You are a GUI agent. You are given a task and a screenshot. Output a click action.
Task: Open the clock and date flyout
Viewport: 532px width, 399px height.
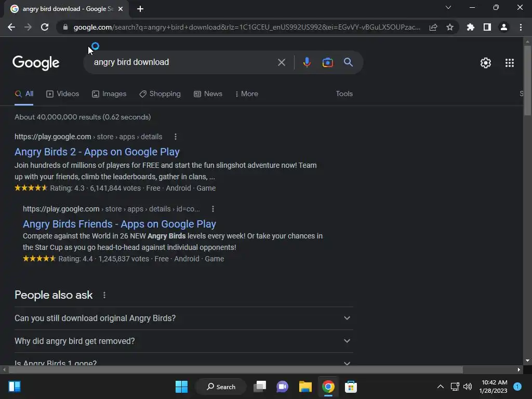(x=494, y=387)
